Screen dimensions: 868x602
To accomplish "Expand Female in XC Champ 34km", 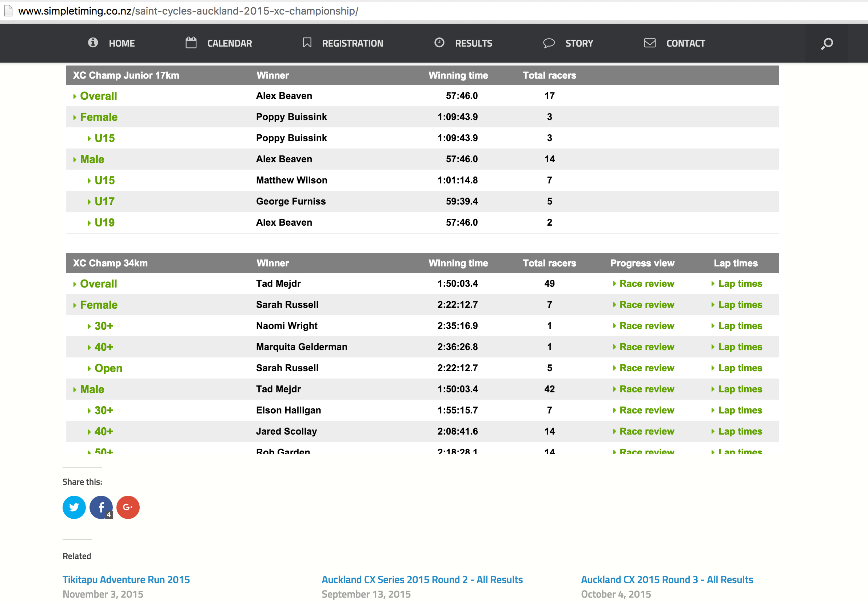I will pos(98,305).
